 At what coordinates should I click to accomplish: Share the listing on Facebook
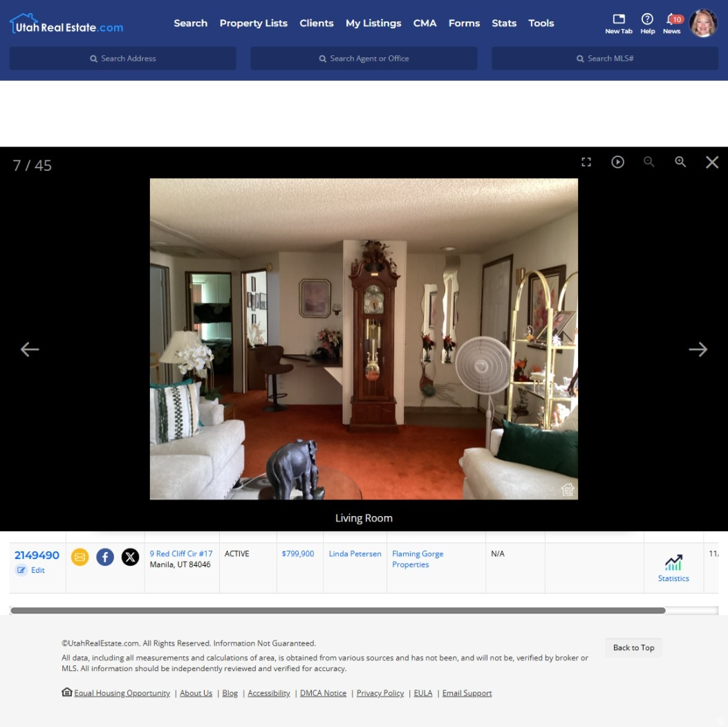coord(105,558)
